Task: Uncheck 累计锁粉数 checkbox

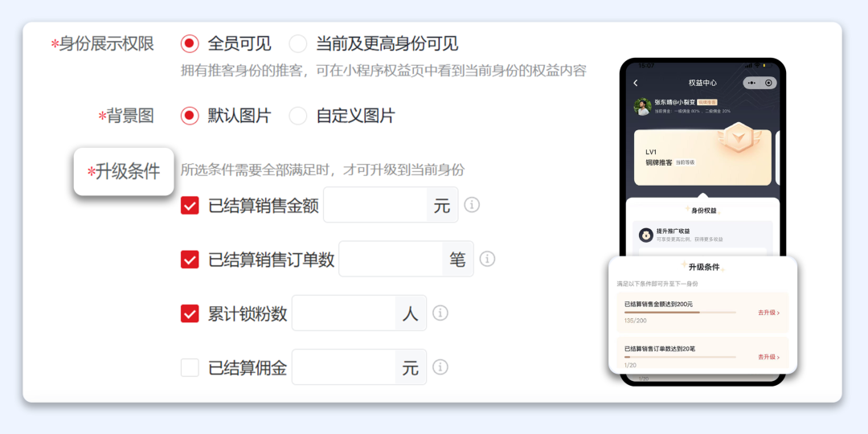Action: click(x=190, y=313)
